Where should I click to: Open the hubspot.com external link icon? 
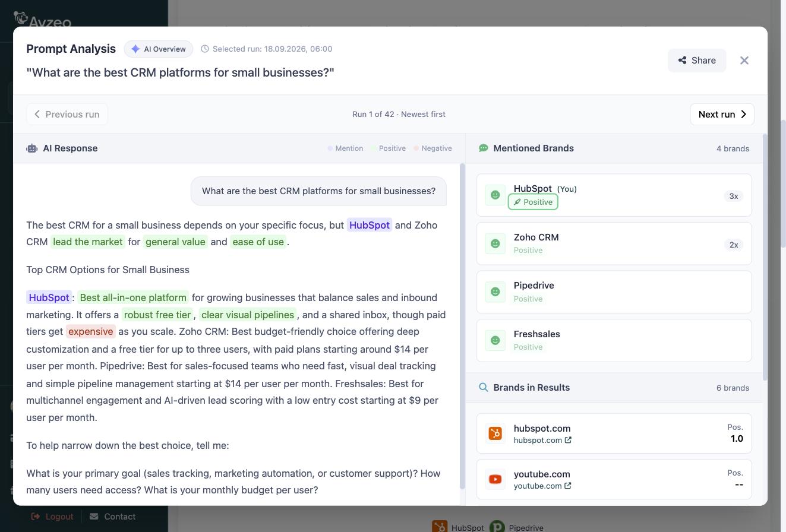(568, 440)
